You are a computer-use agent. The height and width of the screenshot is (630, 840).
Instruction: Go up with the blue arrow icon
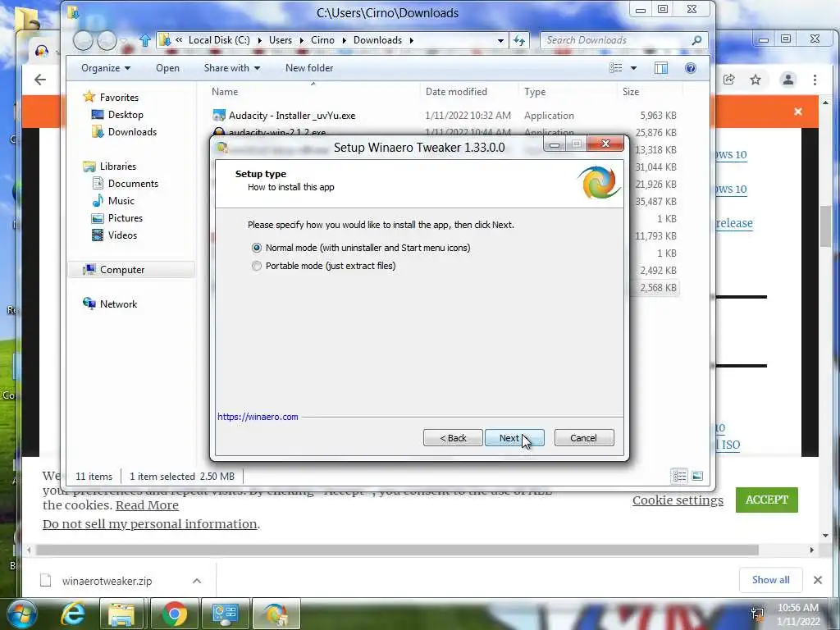[144, 40]
